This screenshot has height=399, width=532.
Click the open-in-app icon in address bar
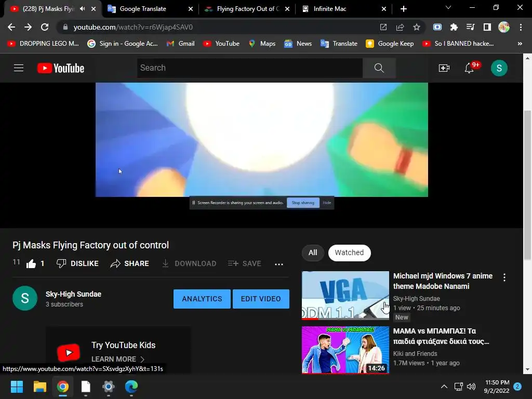coord(383,27)
